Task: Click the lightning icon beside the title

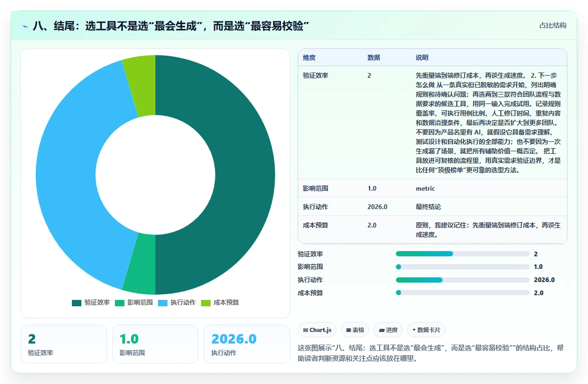Action: [25, 26]
